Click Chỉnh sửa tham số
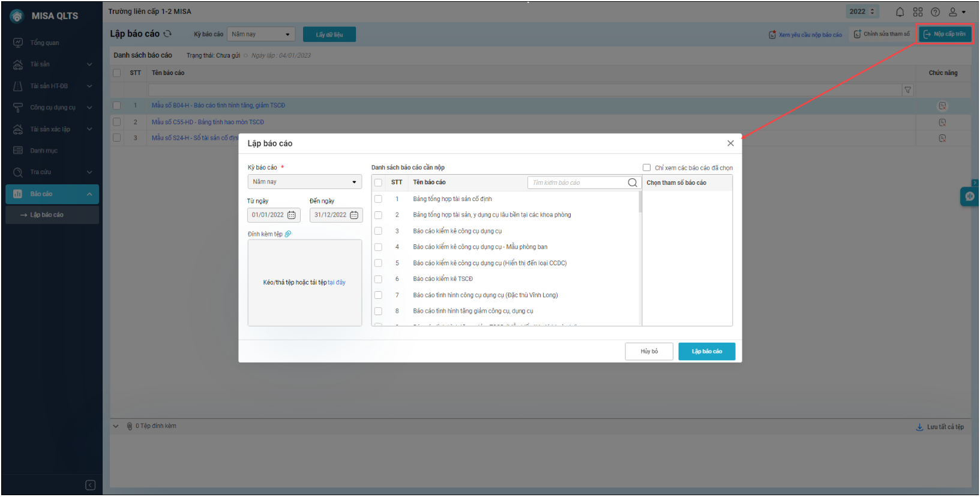 pos(882,34)
